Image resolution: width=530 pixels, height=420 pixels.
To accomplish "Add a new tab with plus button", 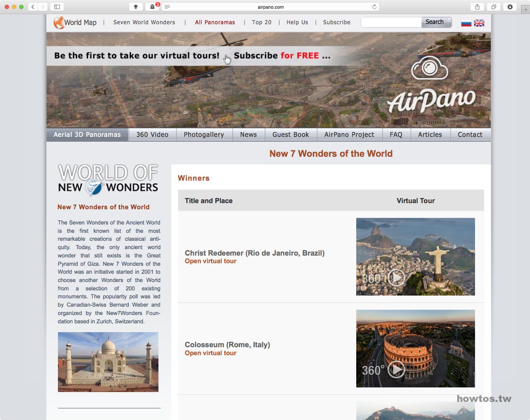I will coord(526,9).
